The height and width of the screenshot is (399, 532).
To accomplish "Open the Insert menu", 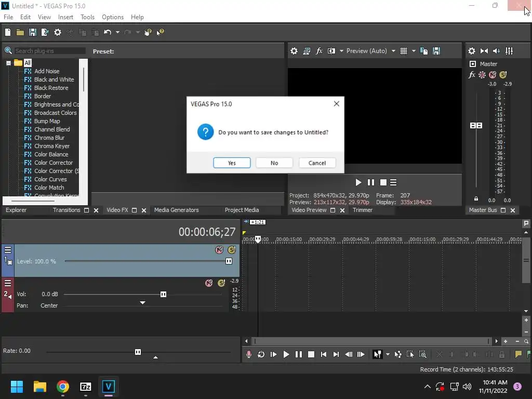I will coord(65,17).
